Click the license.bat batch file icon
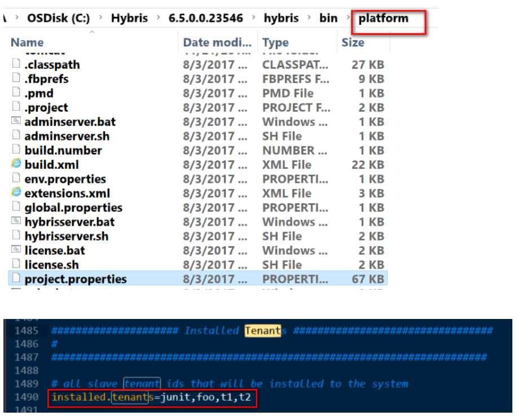 (16, 249)
